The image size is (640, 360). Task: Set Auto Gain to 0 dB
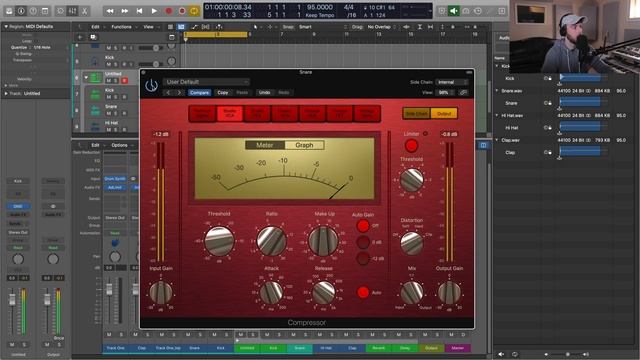pyautogui.click(x=362, y=242)
